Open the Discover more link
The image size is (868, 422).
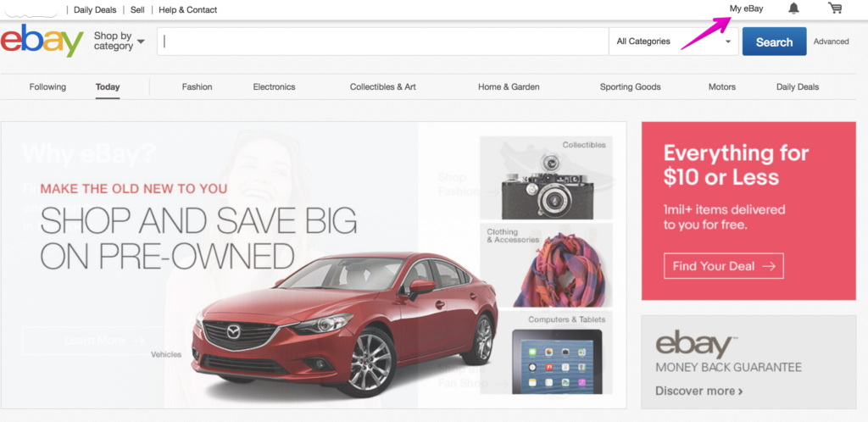point(698,391)
